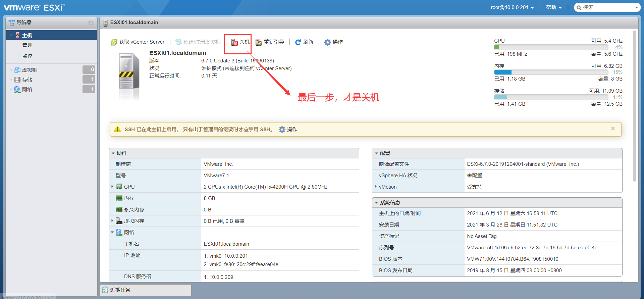Open the Help (帮助) menu
The height and width of the screenshot is (299, 644).
pyautogui.click(x=554, y=7)
